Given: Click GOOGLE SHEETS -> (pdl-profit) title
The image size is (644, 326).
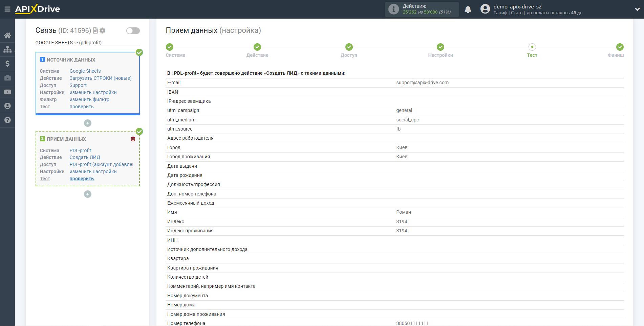Looking at the screenshot, I should (x=68, y=43).
